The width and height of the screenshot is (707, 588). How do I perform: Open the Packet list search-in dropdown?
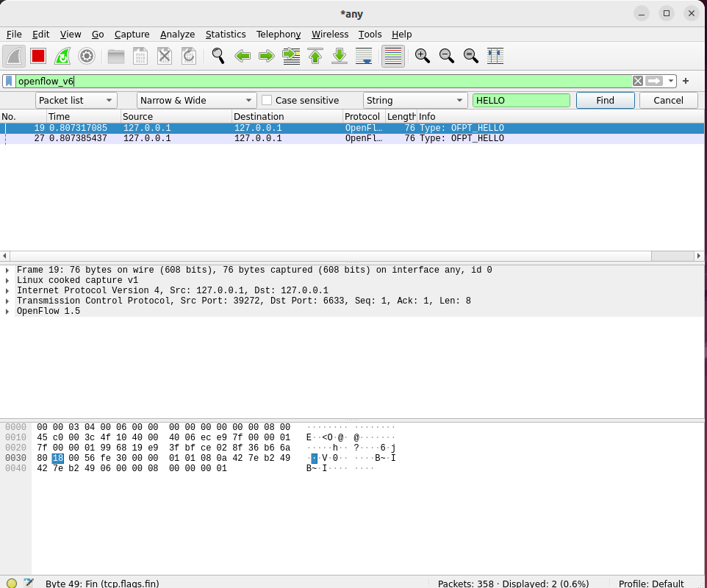point(76,100)
